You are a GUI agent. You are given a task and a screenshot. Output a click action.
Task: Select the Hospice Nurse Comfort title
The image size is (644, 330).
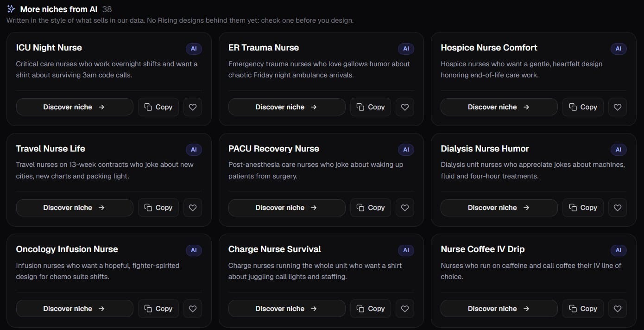coord(489,48)
